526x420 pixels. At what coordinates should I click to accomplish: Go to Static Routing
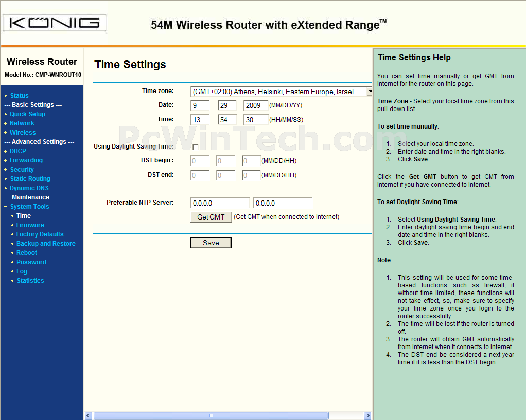click(x=30, y=179)
